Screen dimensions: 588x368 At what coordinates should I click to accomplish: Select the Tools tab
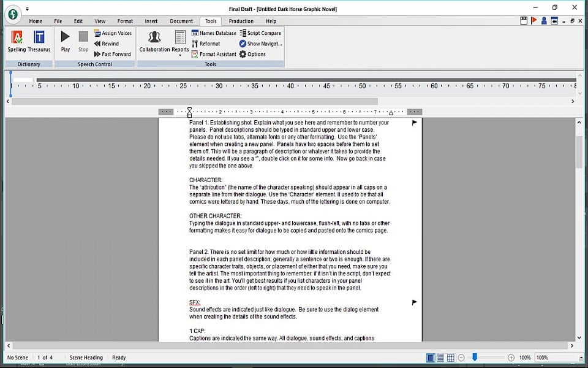click(211, 21)
